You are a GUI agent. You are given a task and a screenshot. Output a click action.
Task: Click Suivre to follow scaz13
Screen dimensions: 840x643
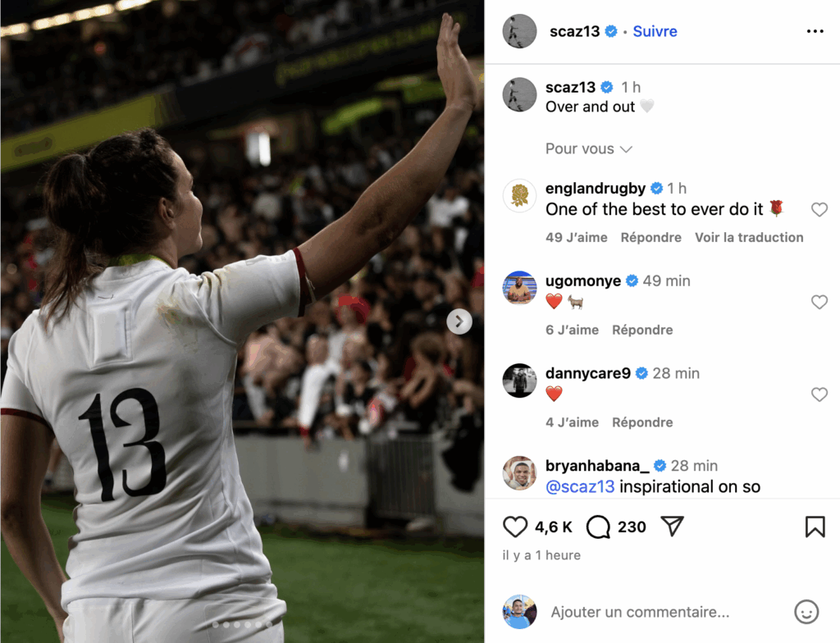coord(655,32)
